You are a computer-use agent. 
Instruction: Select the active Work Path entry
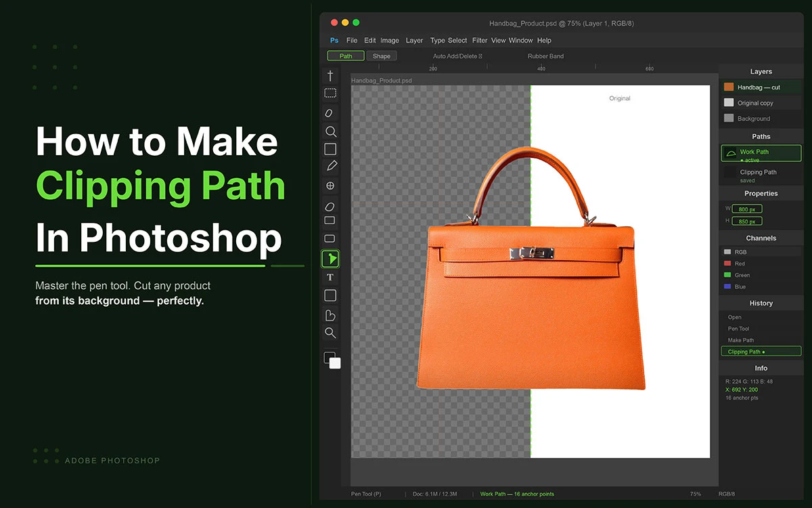[x=761, y=153]
